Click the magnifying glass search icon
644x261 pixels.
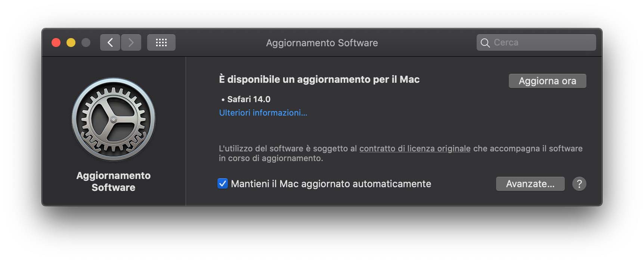[x=485, y=43]
